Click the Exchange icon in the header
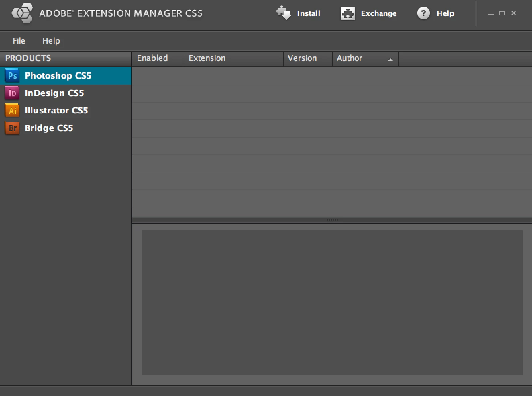 [348, 13]
